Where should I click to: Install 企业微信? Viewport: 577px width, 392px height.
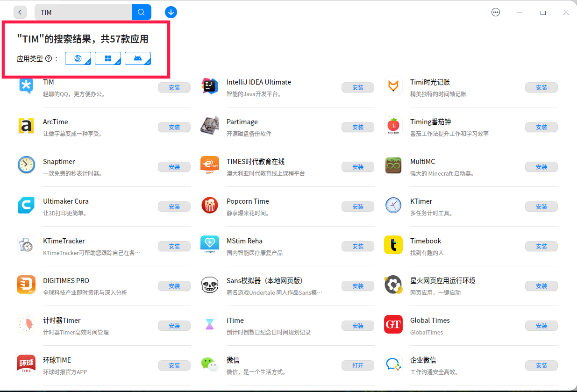pyautogui.click(x=541, y=365)
